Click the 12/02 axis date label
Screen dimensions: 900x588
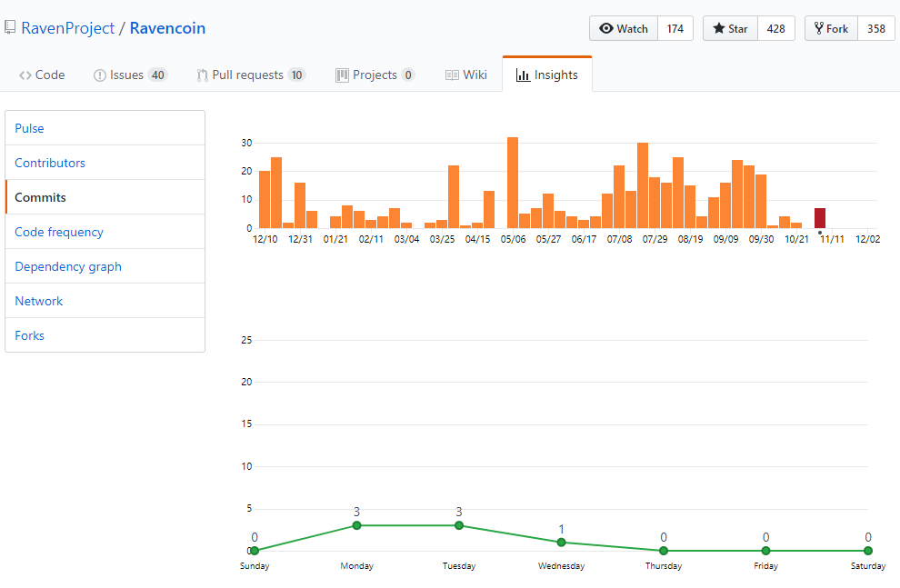click(x=867, y=239)
